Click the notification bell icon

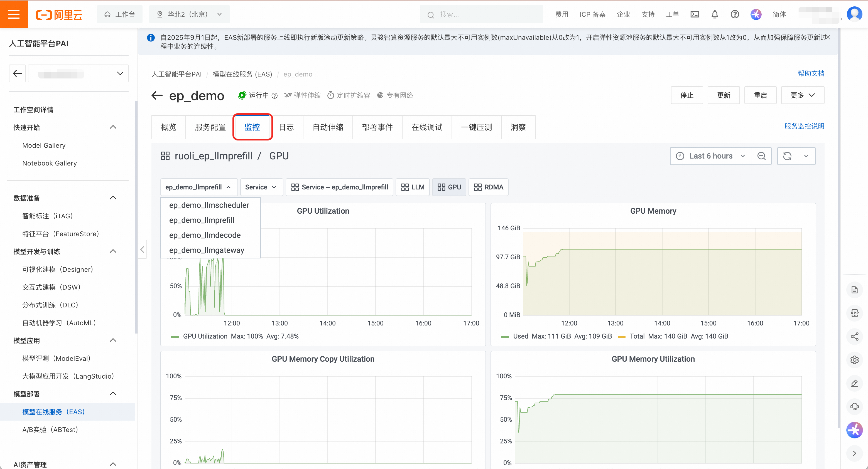[715, 14]
